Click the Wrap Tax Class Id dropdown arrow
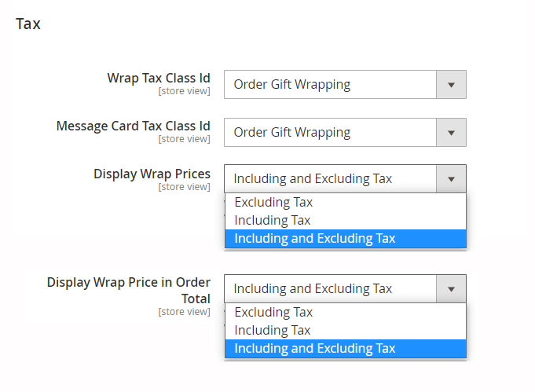Image resolution: width=535 pixels, height=392 pixels. coord(451,85)
